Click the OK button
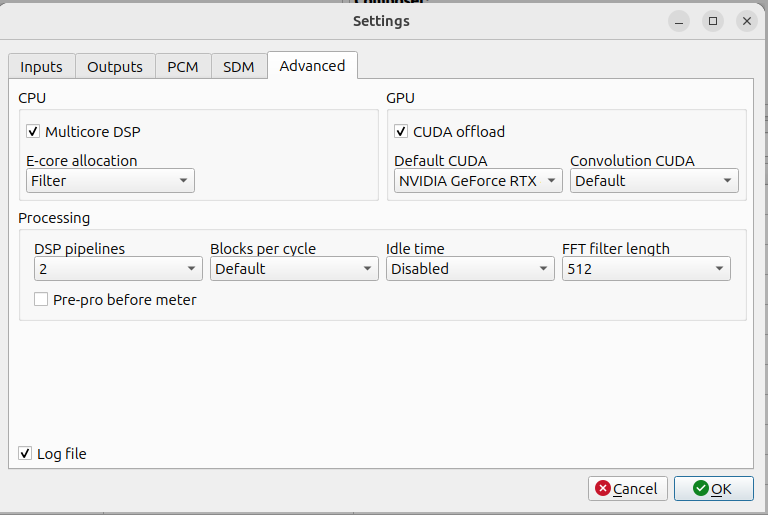 pos(713,488)
